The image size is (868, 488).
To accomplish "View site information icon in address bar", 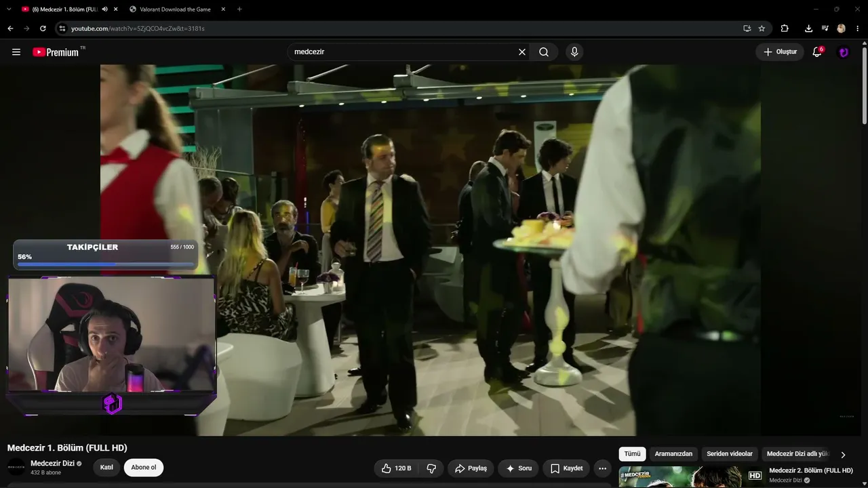I will [x=62, y=28].
